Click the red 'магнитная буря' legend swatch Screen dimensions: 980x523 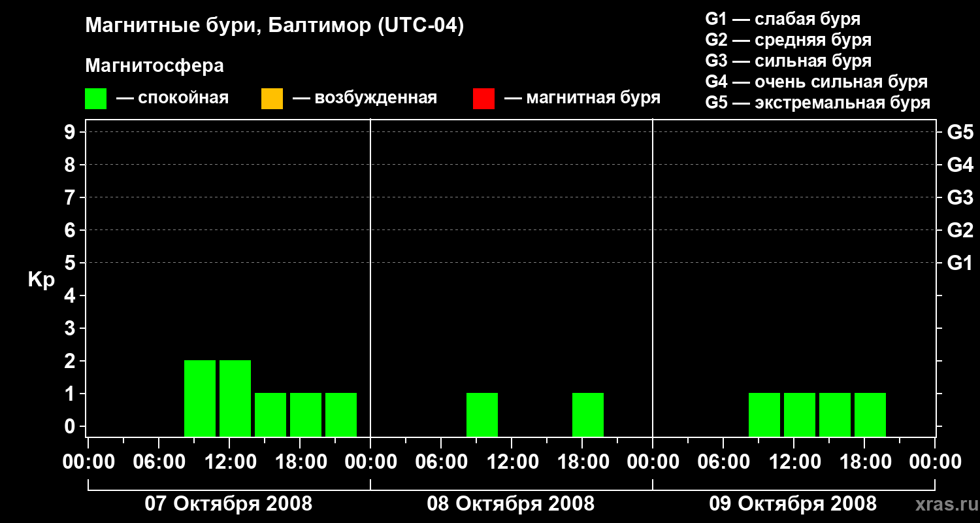[x=483, y=99]
